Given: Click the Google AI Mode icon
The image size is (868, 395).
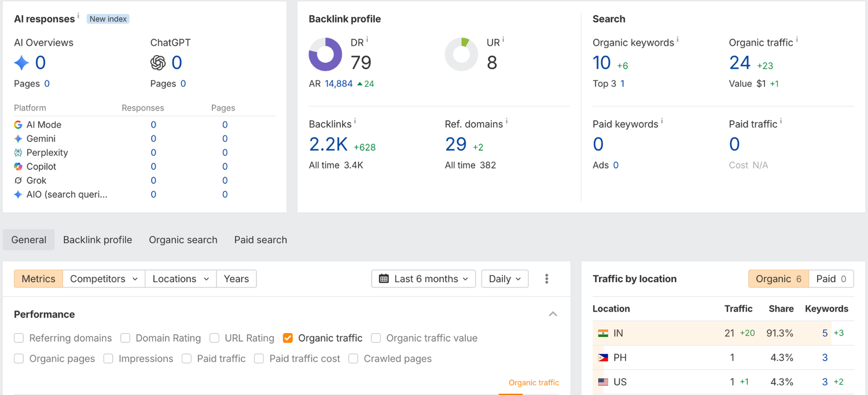Looking at the screenshot, I should [18, 125].
